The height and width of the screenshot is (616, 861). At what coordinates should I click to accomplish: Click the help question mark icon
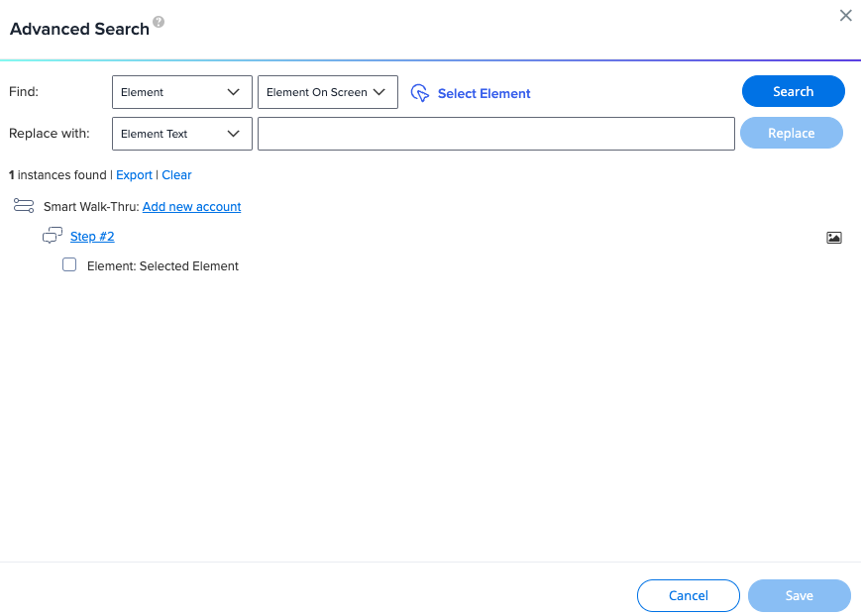click(159, 23)
